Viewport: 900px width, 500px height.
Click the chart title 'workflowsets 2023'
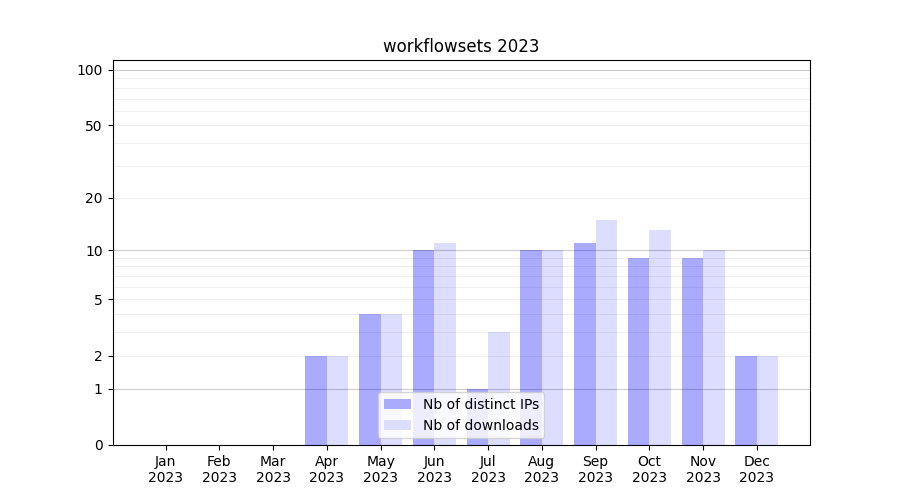pos(461,46)
